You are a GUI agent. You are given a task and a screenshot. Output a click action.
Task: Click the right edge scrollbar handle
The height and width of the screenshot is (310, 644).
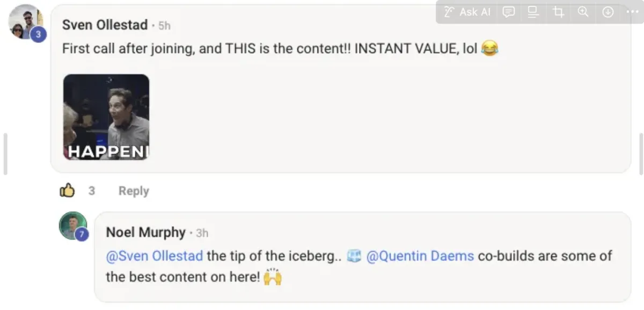641,154
